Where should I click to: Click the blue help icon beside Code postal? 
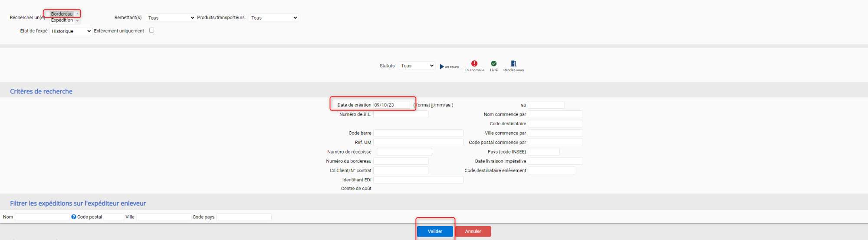click(x=73, y=217)
